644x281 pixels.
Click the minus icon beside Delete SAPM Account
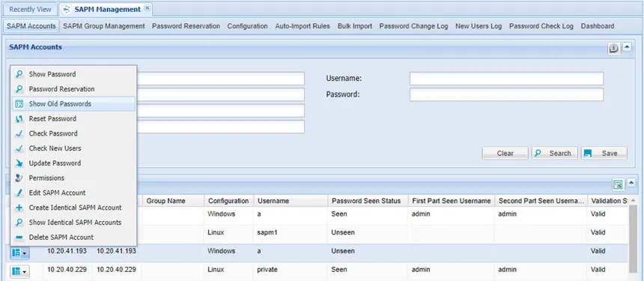(x=19, y=237)
